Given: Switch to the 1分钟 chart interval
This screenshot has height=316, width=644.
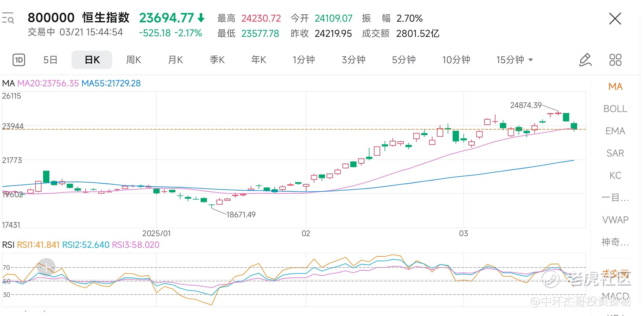Looking at the screenshot, I should tap(304, 60).
